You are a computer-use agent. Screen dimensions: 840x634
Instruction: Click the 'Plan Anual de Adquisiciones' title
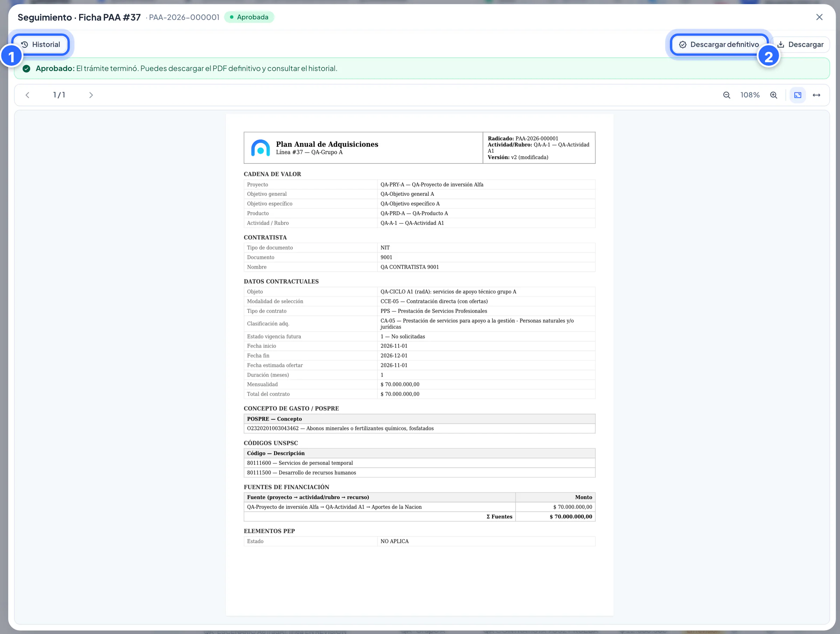tap(327, 144)
